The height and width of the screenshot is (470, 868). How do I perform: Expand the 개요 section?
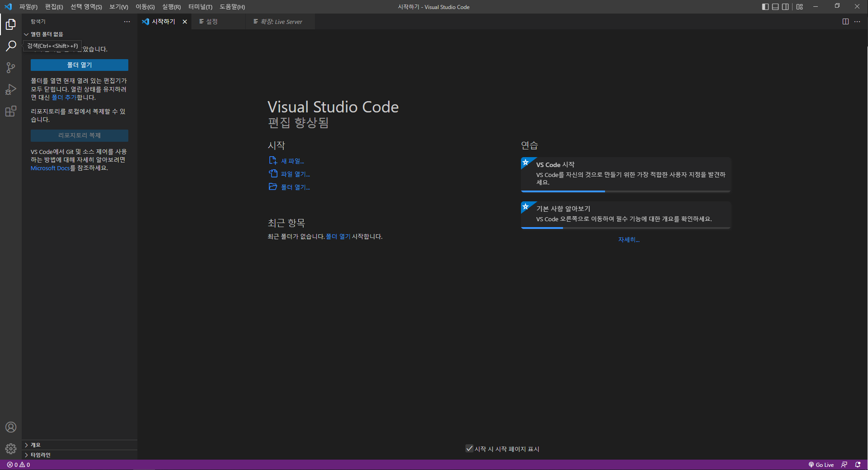[79, 445]
